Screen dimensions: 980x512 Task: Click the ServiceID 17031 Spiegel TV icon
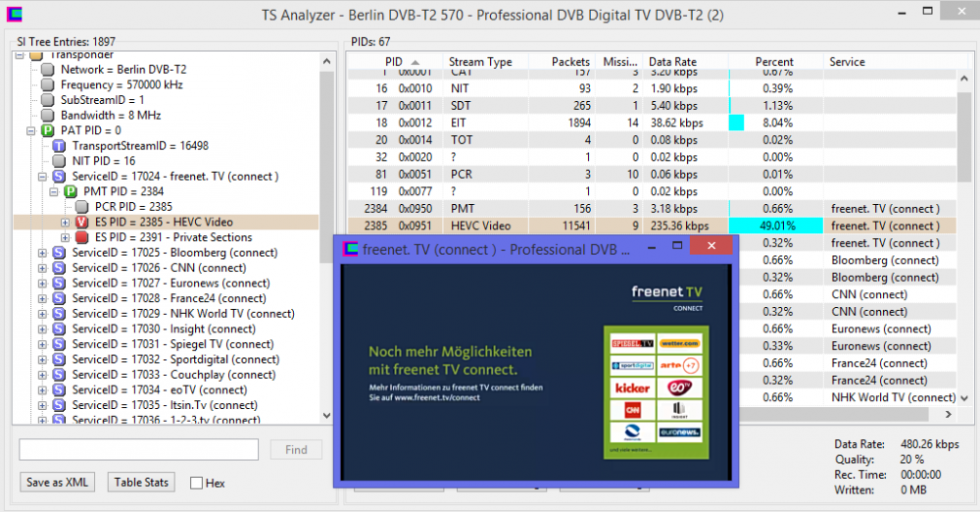click(59, 344)
